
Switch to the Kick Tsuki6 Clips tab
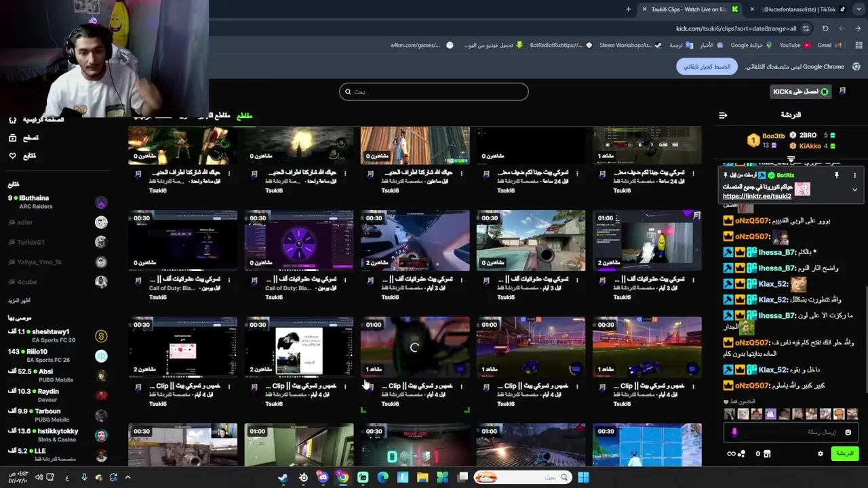[x=689, y=9]
